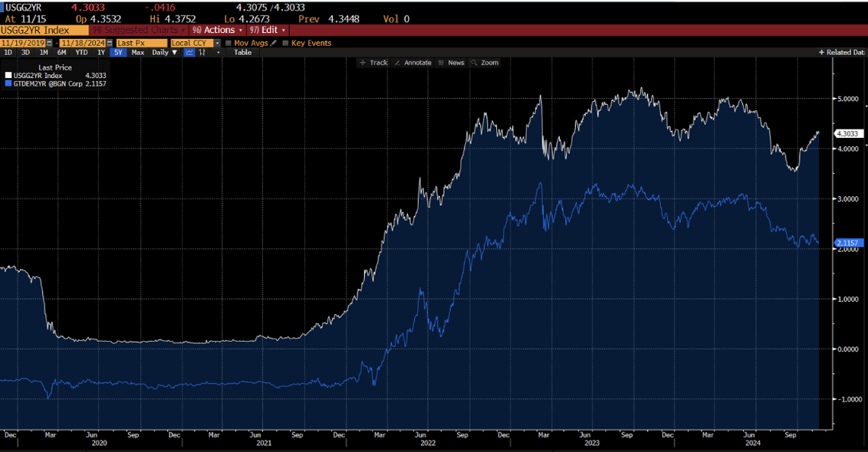Click the 4.3033 last value axis label
The image size is (868, 452).
(847, 134)
